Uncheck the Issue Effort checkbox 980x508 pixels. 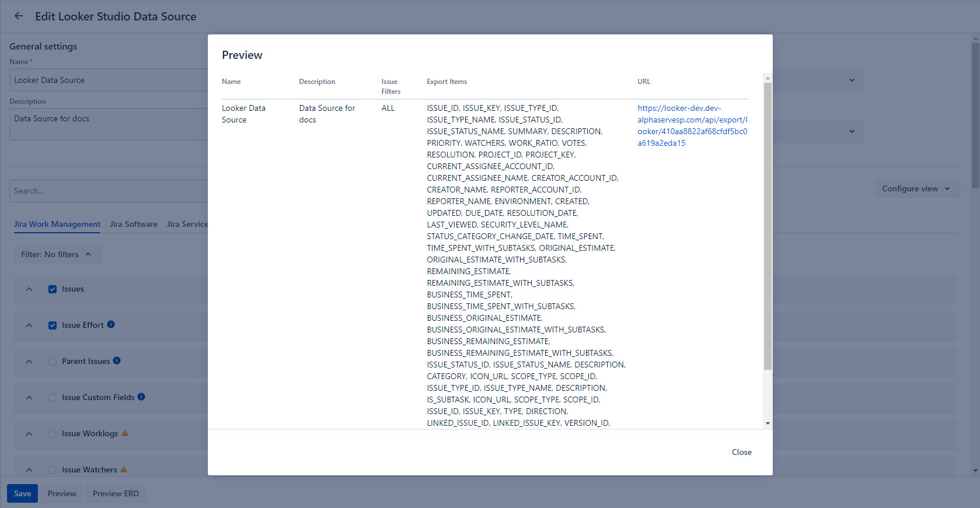click(53, 325)
